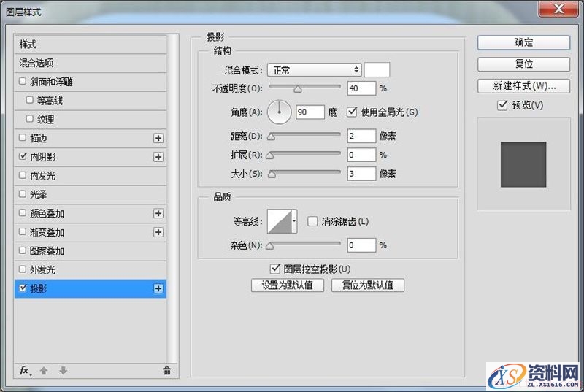584x392 pixels.
Task: Open the 内发光 settings row
Action: pos(90,176)
